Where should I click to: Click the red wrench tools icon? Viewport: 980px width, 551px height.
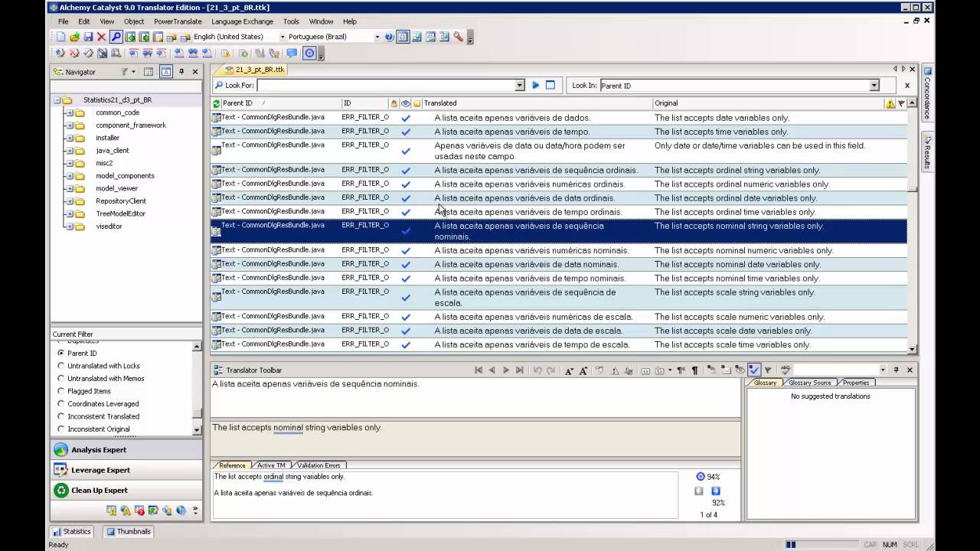pos(458,37)
